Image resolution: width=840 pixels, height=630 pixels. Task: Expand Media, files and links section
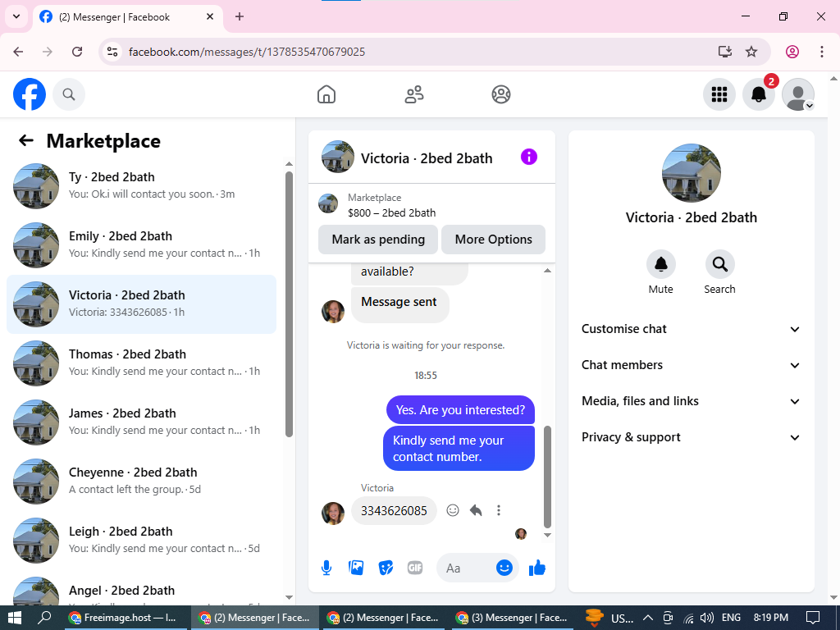[691, 401]
